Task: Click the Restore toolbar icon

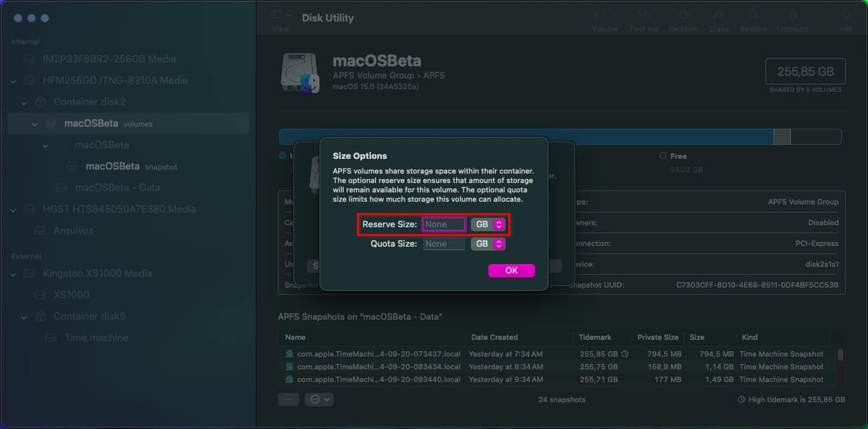Action: pos(753,15)
